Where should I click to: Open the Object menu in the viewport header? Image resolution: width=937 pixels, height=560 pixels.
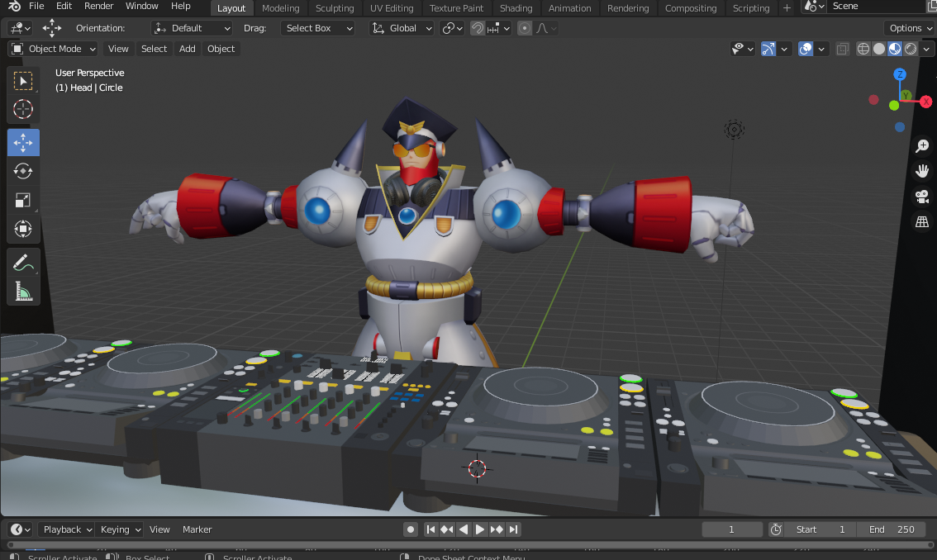point(221,49)
